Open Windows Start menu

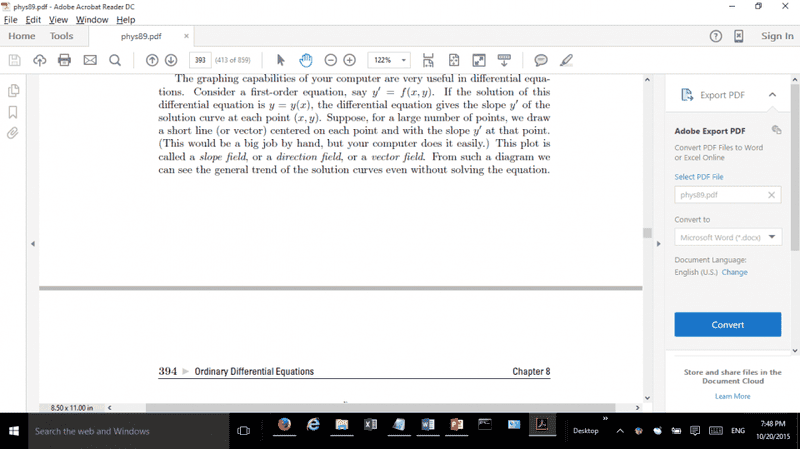pos(14,431)
